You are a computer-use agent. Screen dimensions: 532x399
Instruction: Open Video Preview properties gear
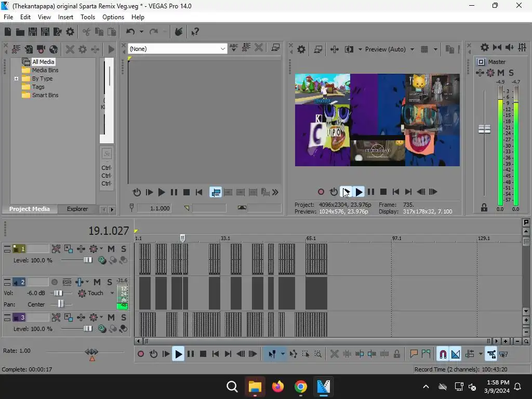(x=301, y=49)
